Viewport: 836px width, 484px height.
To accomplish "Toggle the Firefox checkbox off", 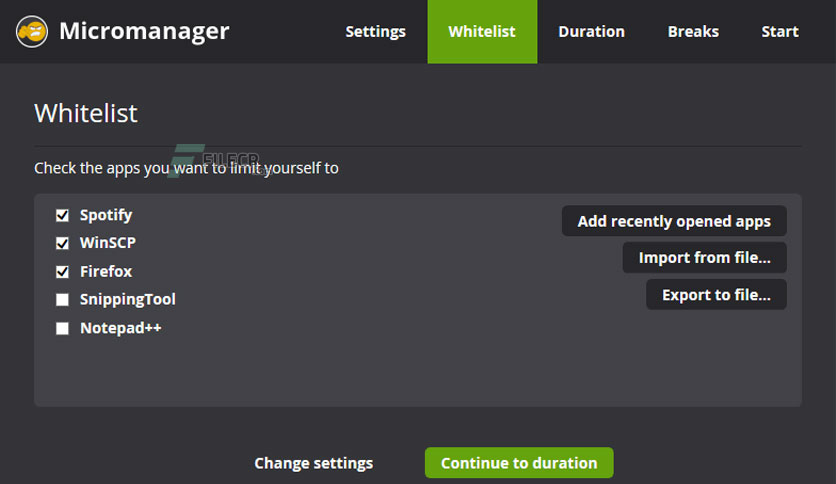I will 62,272.
